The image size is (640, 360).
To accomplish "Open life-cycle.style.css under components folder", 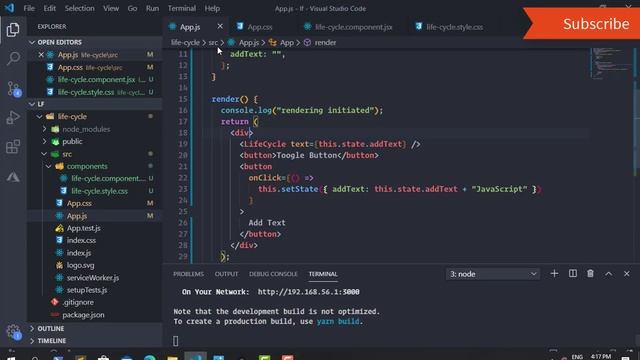I will (x=95, y=191).
